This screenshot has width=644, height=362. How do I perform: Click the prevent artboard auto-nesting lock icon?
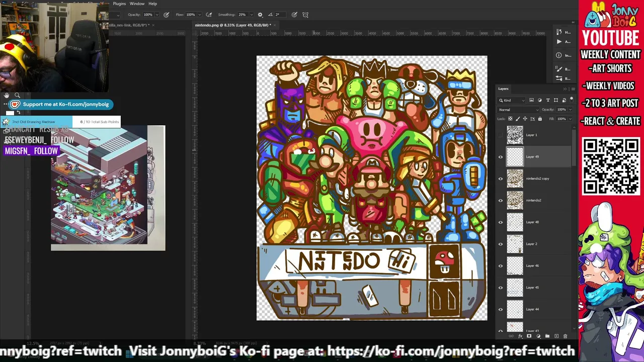click(x=532, y=119)
